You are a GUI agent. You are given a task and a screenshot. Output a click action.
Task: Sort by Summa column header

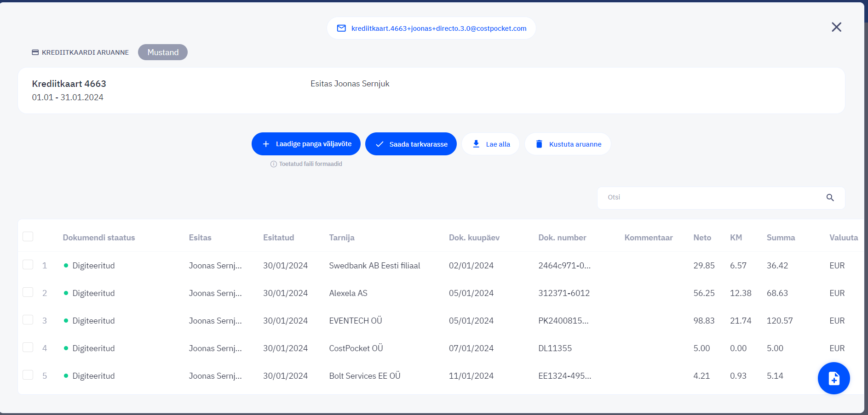coord(781,238)
